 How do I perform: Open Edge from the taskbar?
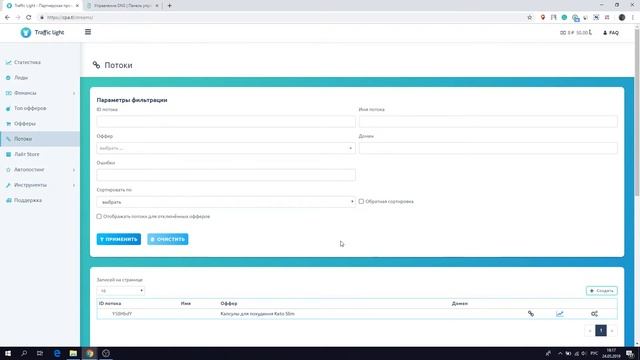[x=57, y=353]
